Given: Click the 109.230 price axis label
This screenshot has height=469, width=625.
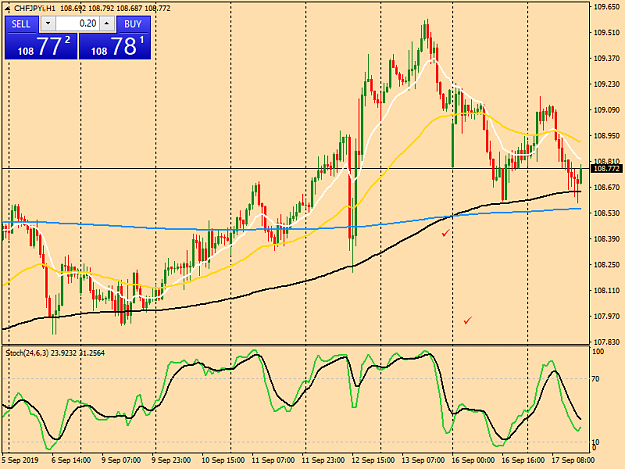Looking at the screenshot, I should [607, 84].
